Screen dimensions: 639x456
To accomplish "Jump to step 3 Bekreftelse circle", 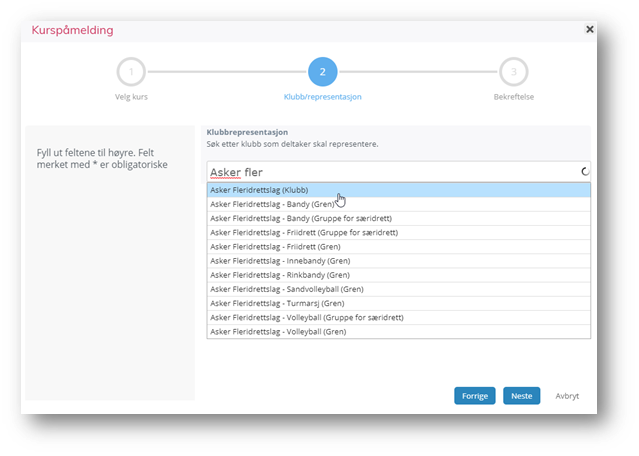I will tap(513, 72).
